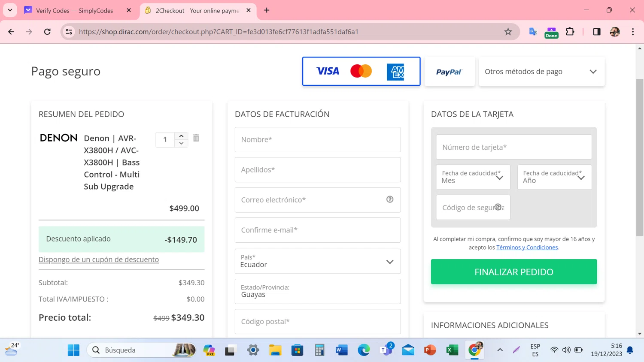This screenshot has height=362, width=644.
Task: Open the discount coupon link
Action: tap(99, 259)
